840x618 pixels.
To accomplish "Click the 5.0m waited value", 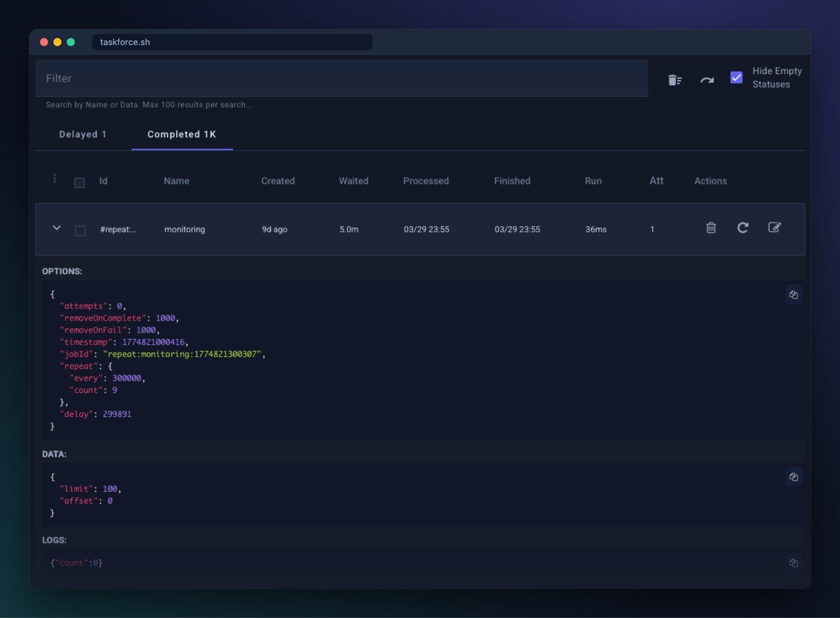I will pyautogui.click(x=349, y=229).
